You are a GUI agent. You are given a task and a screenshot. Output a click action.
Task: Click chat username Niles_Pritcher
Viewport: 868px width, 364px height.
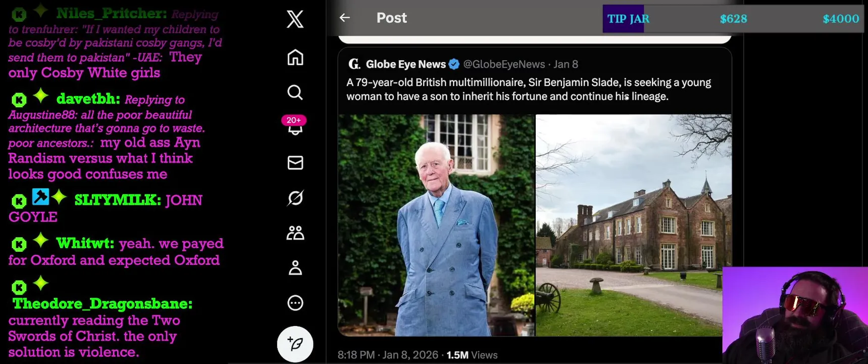click(x=112, y=13)
